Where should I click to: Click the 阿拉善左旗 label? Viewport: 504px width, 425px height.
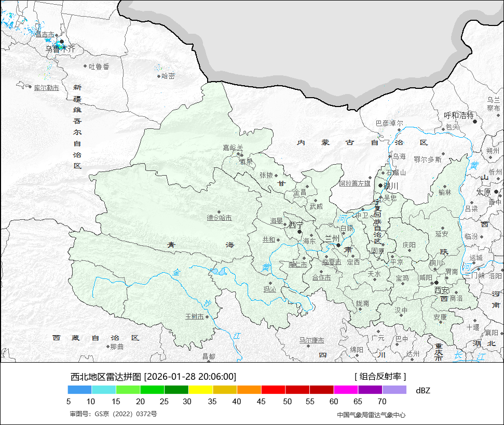(x=355, y=183)
